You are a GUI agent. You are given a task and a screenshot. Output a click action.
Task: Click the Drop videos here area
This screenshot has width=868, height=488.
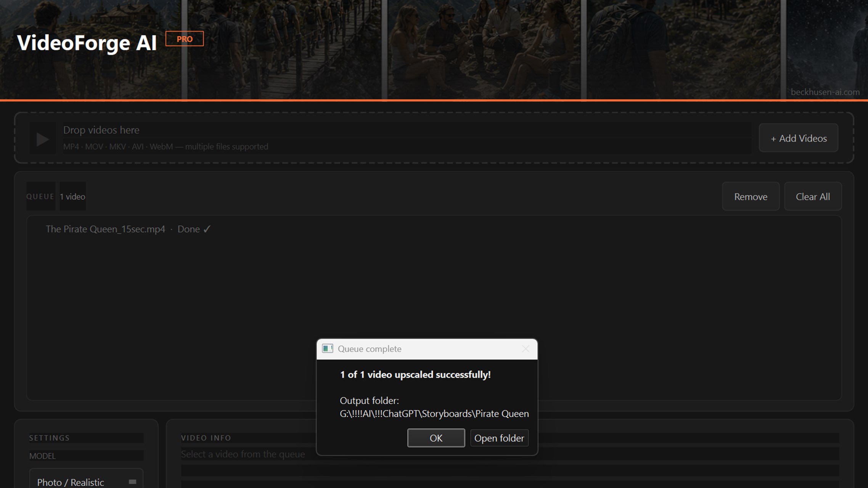(x=407, y=138)
